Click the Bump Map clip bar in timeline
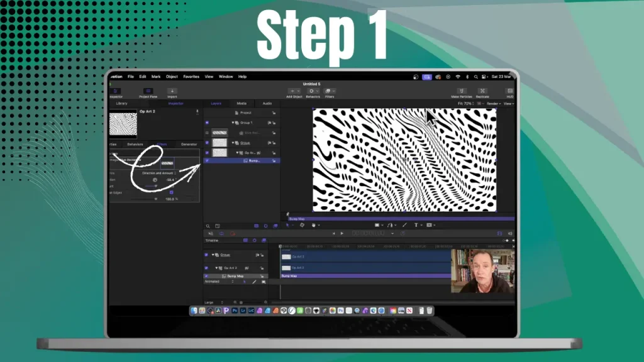This screenshot has height=362, width=644. (x=365, y=277)
